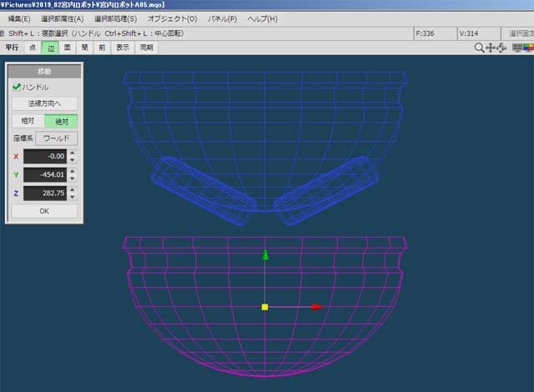Select 相対 relative mode
534x392 pixels.
tap(28, 121)
